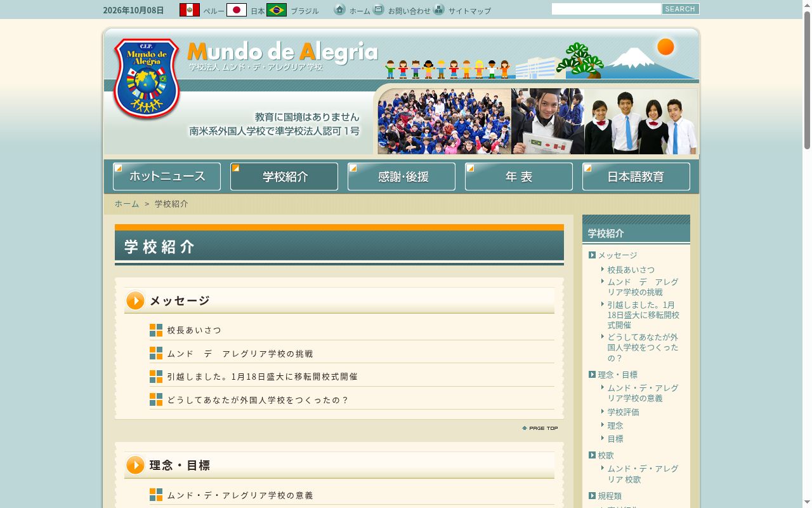Open the 年表 navigation tab
The image size is (812, 508).
(x=519, y=177)
